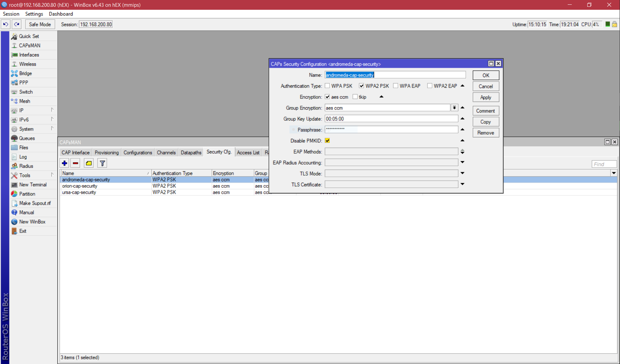Open the Settings menu

[x=34, y=14]
